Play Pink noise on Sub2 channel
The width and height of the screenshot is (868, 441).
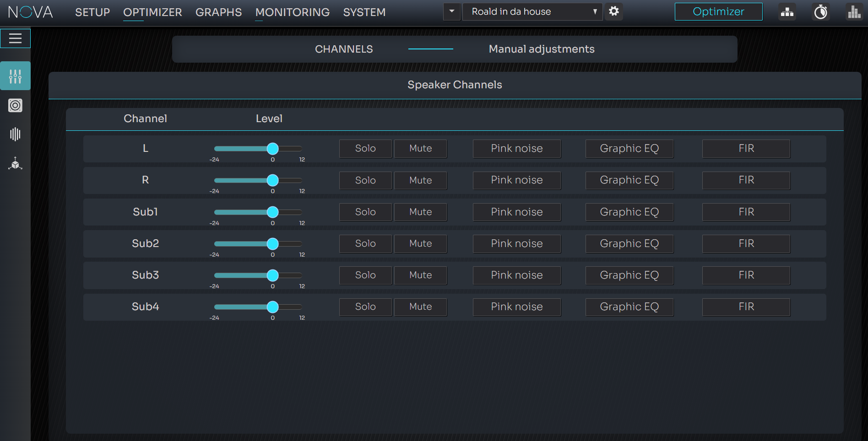click(517, 244)
